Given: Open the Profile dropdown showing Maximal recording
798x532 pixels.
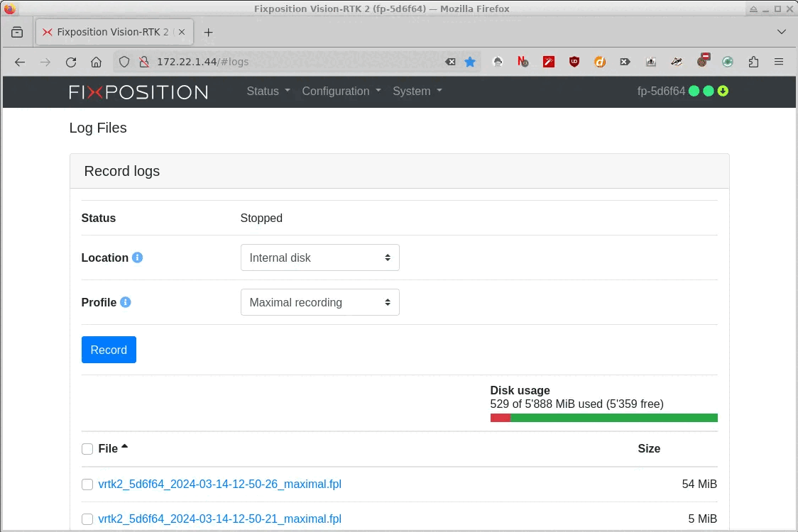Looking at the screenshot, I should pos(319,302).
